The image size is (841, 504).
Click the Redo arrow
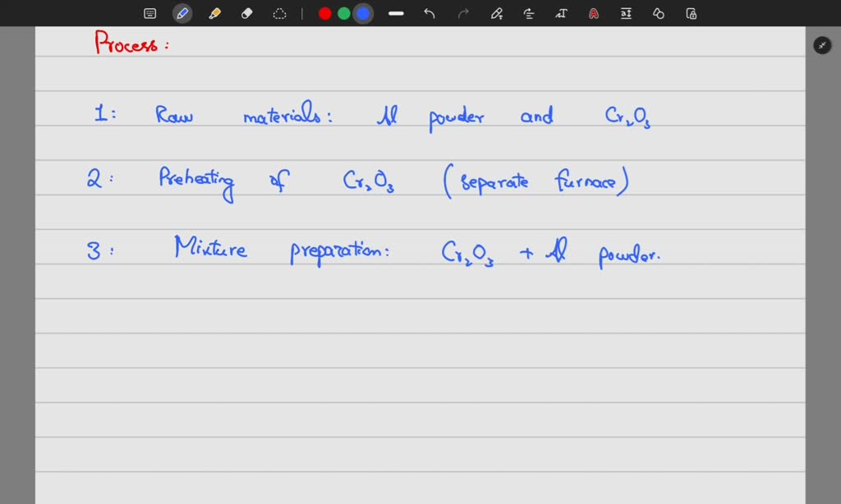click(x=462, y=13)
